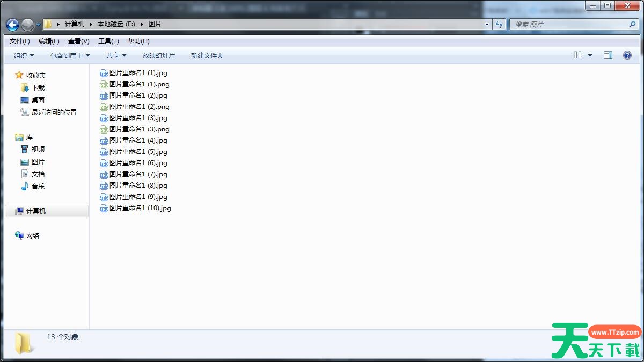Open the recent pages dropdown arrow
Image resolution: width=644 pixels, height=362 pixels.
38,25
